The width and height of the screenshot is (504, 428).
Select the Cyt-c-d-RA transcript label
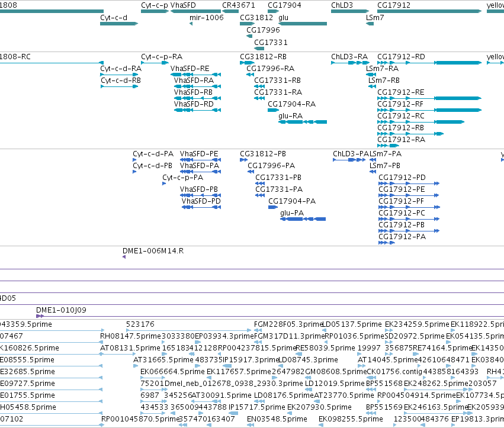point(121,69)
